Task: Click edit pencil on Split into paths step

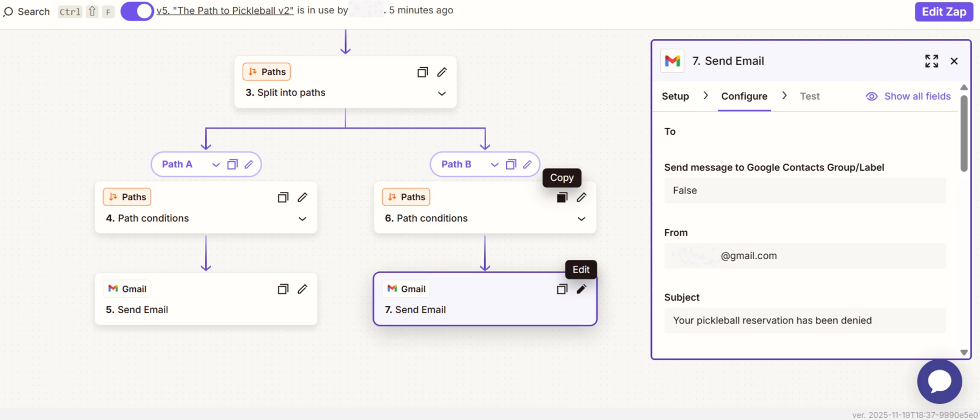Action: (442, 72)
